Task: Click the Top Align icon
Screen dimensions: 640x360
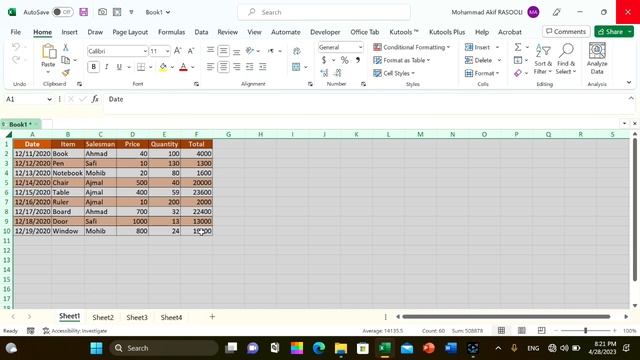Action: tap(210, 50)
